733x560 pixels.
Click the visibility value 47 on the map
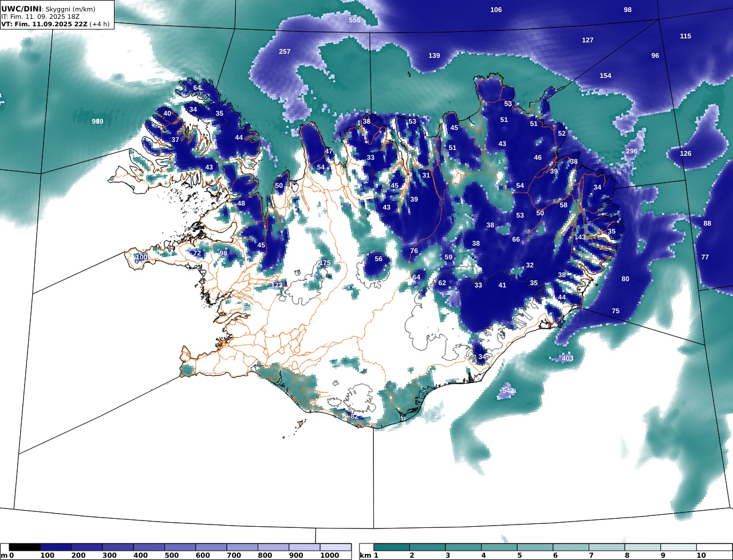pyautogui.click(x=329, y=151)
